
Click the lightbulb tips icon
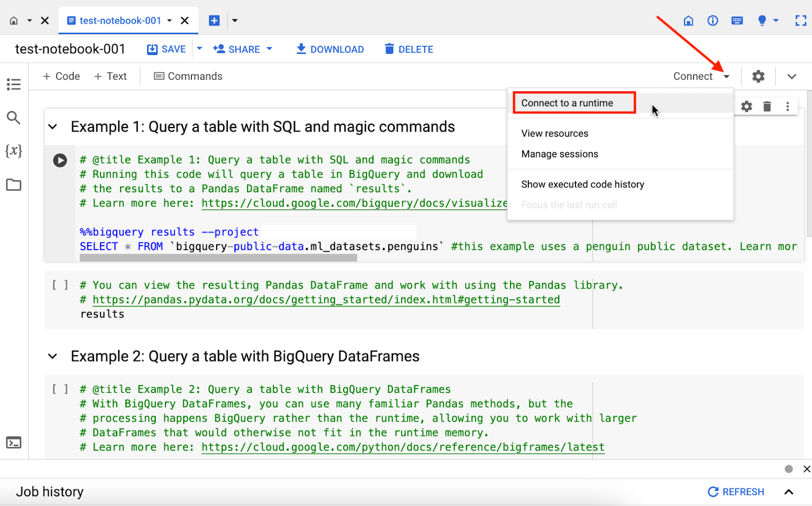pos(762,21)
